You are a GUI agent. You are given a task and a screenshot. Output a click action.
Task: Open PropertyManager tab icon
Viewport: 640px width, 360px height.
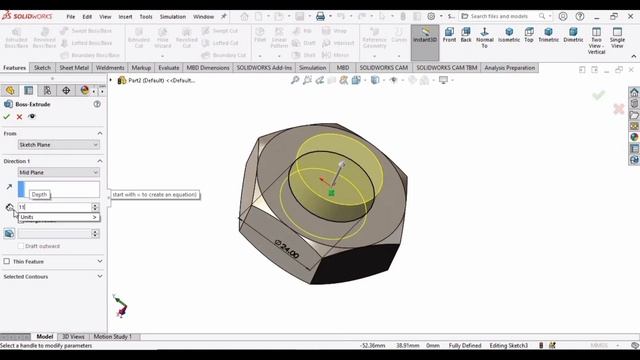click(29, 90)
